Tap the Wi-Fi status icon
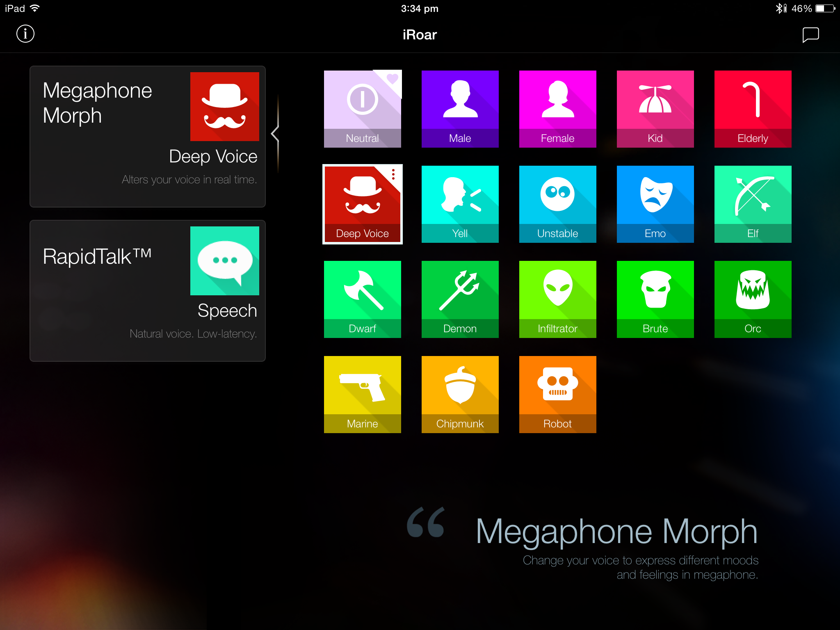840x630 pixels. pyautogui.click(x=35, y=8)
